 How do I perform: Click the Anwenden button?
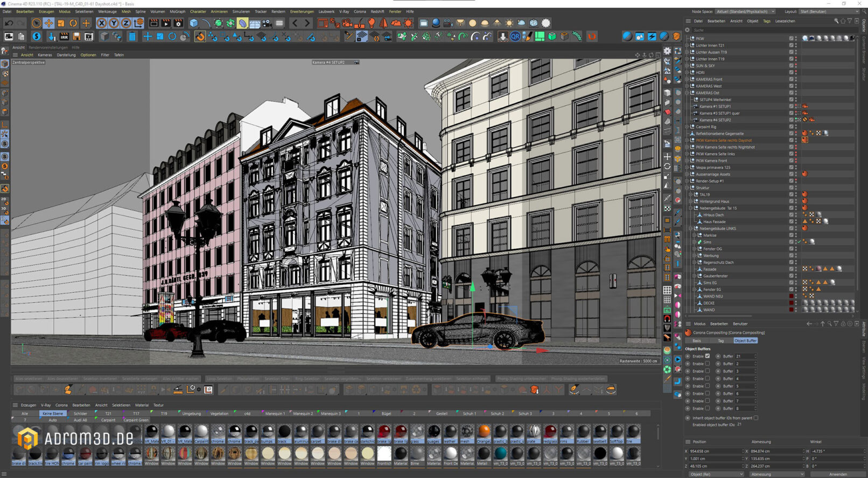[838, 474]
